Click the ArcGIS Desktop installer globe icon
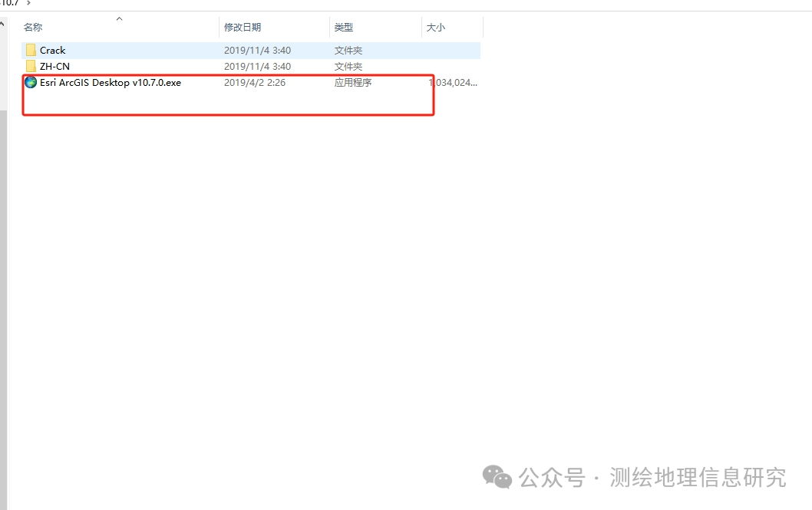This screenshot has width=812, height=510. (x=31, y=82)
